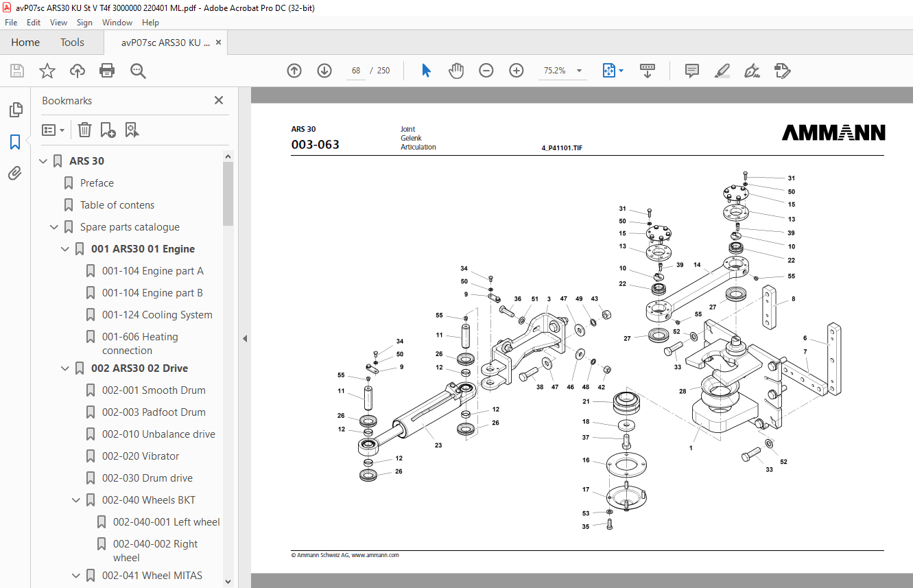Collapse 002-041 Wheel MITAS node

(x=76, y=576)
